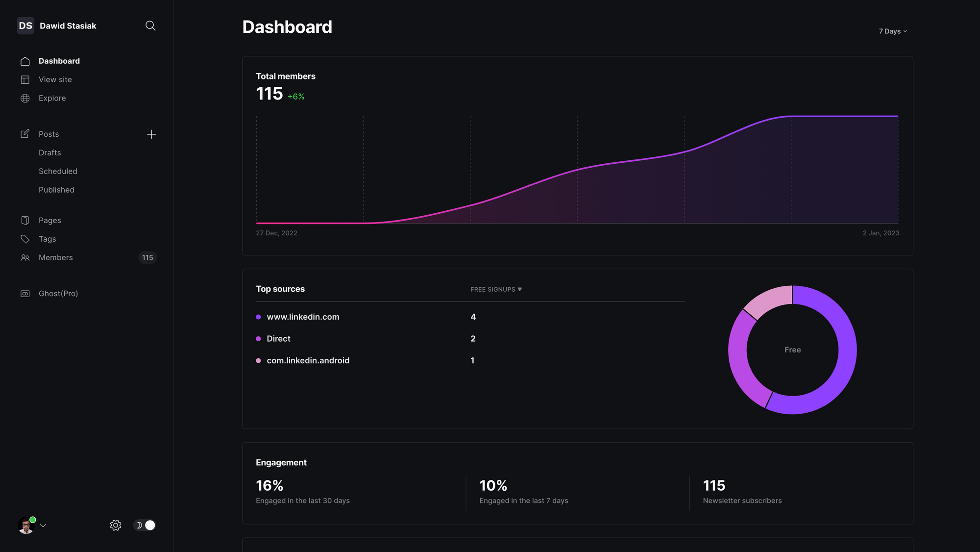Click the 16% engaged last 30 days
This screenshot has height=552, width=980.
coord(269,486)
